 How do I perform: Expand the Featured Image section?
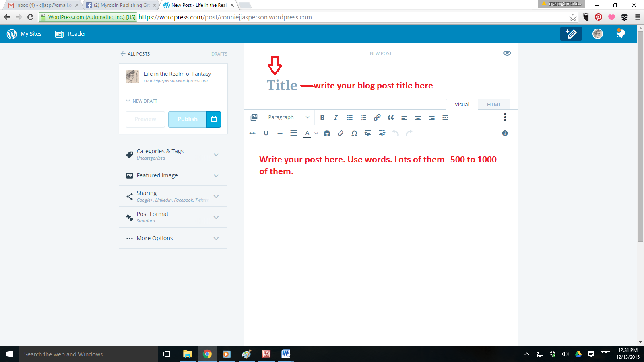tap(173, 175)
